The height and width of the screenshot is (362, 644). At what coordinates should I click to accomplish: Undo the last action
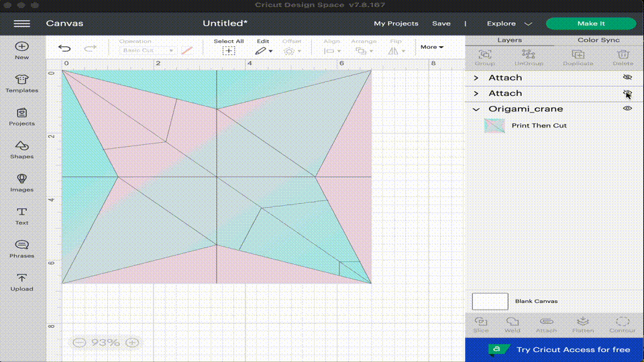(x=64, y=48)
